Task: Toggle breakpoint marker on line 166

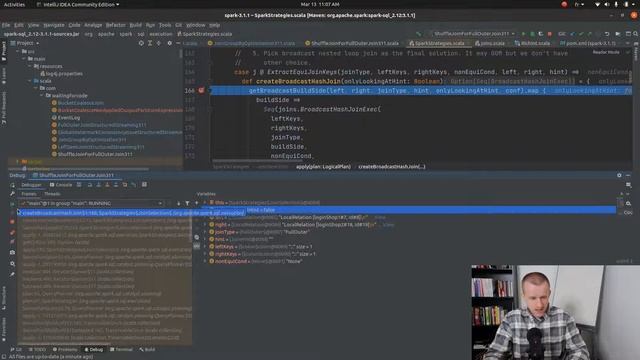Action: tap(201, 90)
